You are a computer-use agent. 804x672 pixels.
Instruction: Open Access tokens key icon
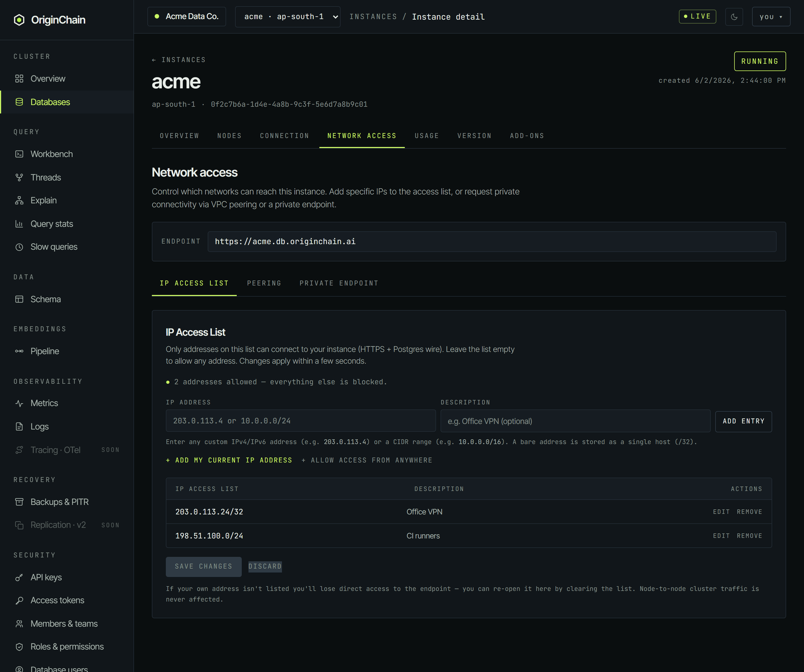tap(19, 601)
